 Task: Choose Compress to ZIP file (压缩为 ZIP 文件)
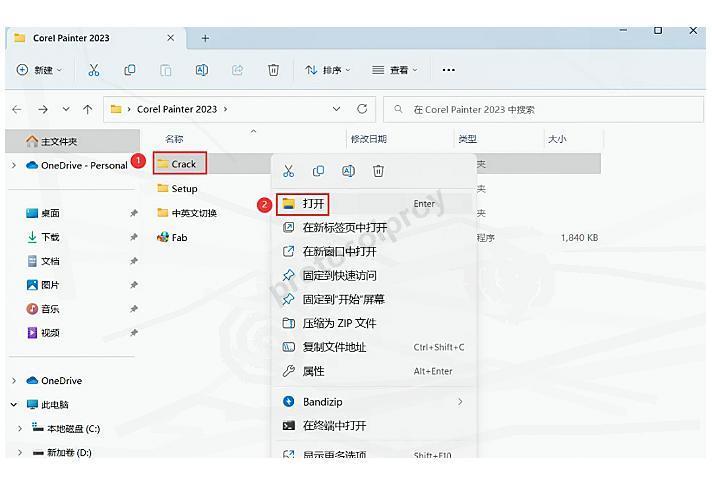click(x=374, y=323)
